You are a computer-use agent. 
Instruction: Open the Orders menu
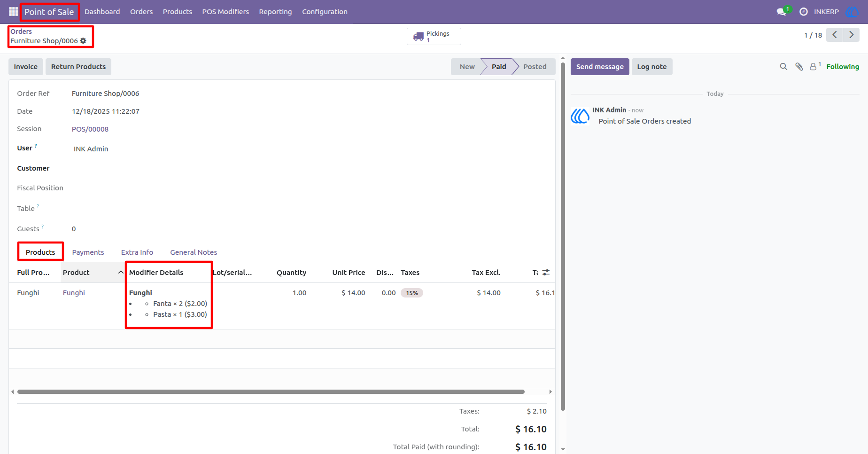141,12
